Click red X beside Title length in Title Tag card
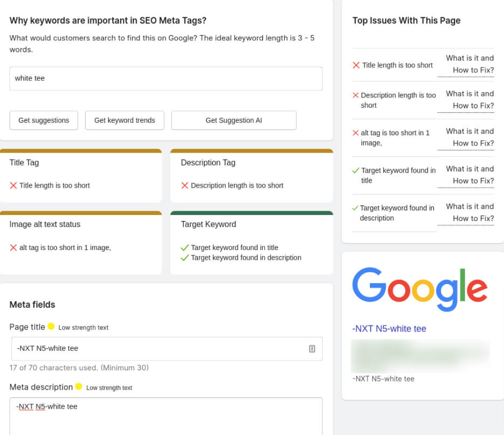This screenshot has width=504, height=435. click(13, 185)
